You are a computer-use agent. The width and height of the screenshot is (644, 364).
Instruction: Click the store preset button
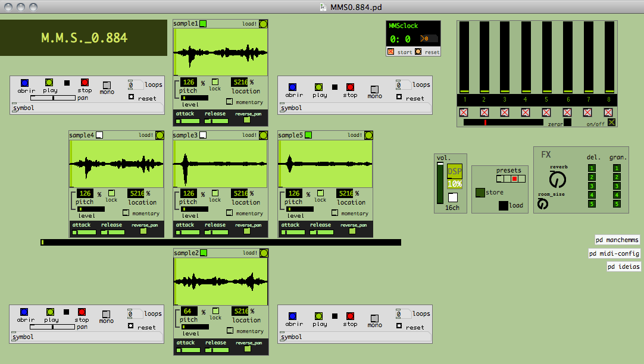tap(480, 193)
